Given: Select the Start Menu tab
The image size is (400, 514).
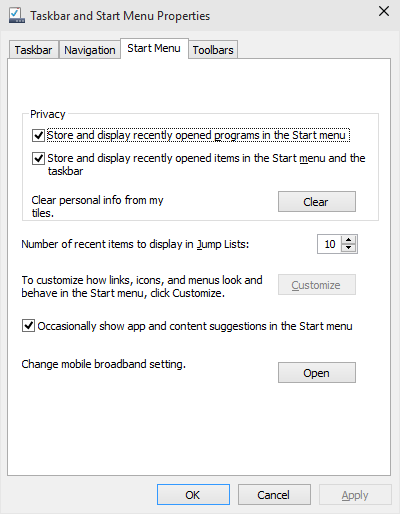Looking at the screenshot, I should pyautogui.click(x=154, y=48).
